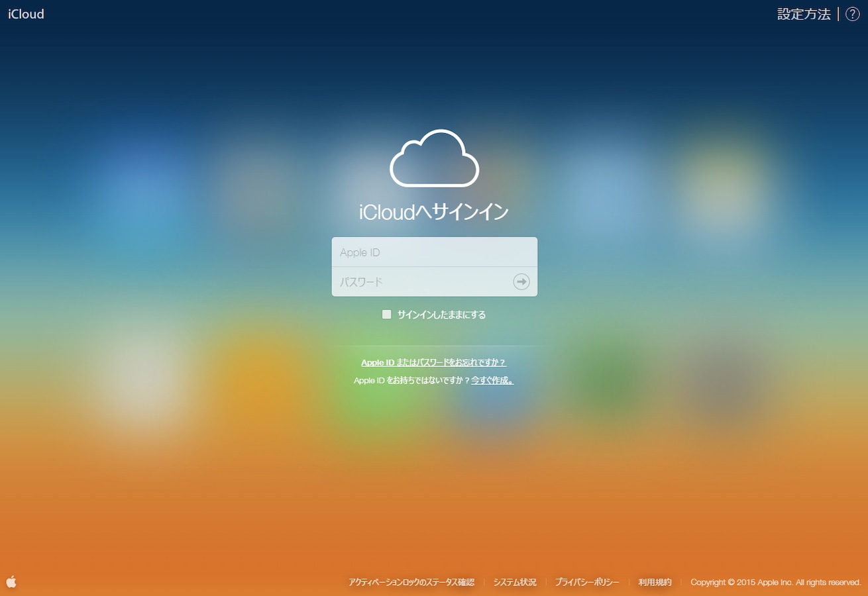Viewport: 868px width, 596px height.
Task: Click the iCloudへサインイン heading
Action: [435, 212]
